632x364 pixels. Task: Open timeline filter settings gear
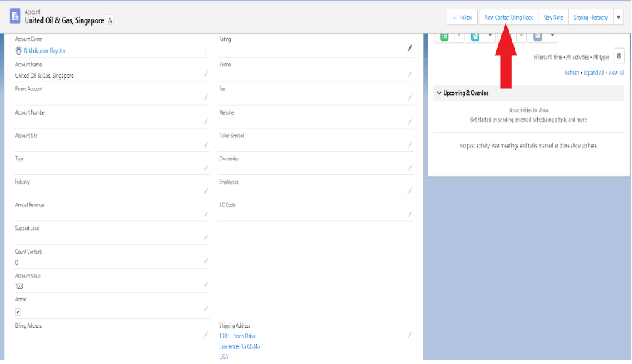point(619,56)
